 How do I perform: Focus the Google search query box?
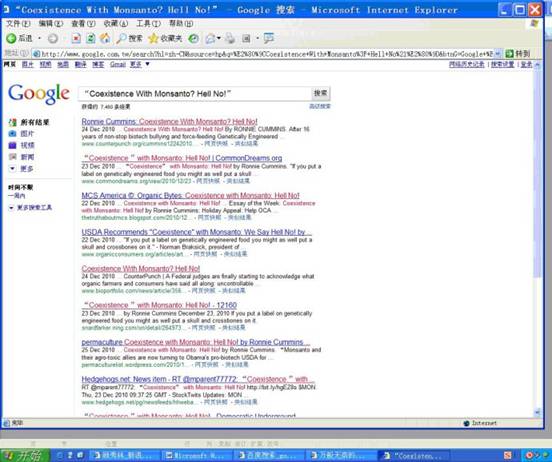point(195,94)
